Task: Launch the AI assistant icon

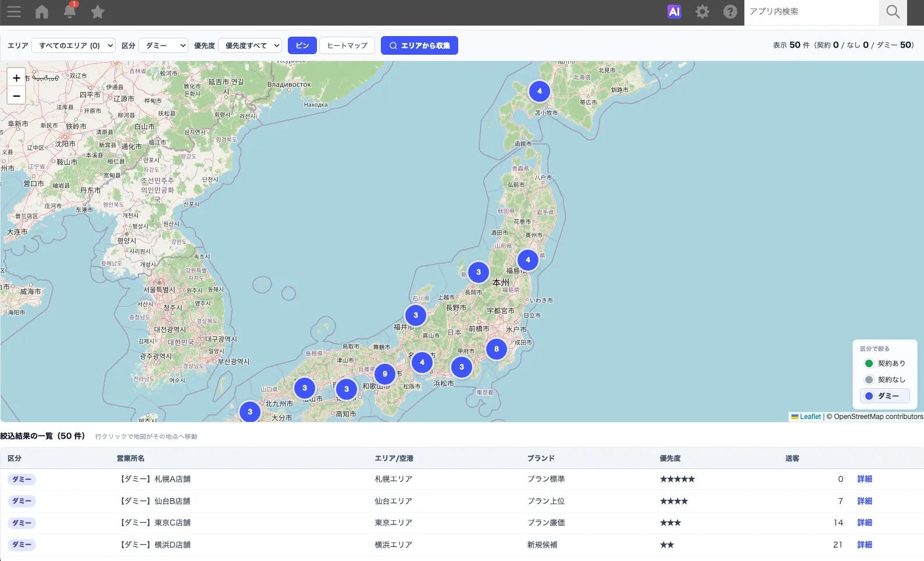Action: click(x=675, y=12)
